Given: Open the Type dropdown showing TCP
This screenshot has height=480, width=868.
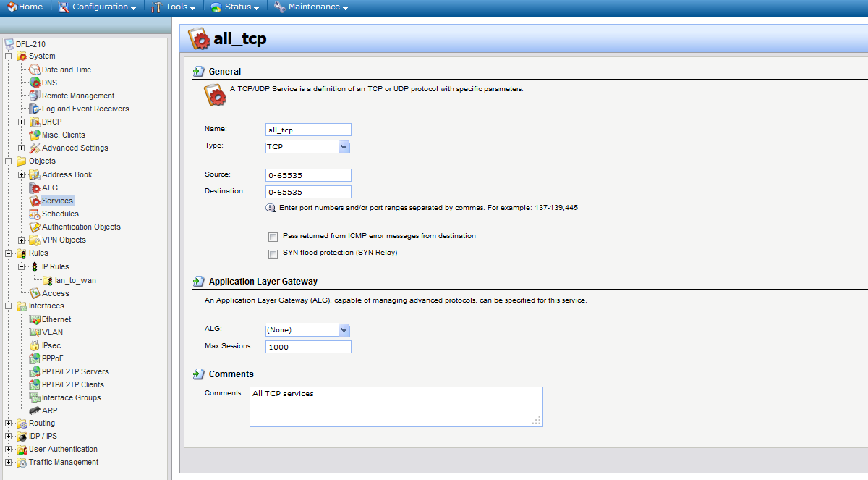Looking at the screenshot, I should (x=308, y=147).
